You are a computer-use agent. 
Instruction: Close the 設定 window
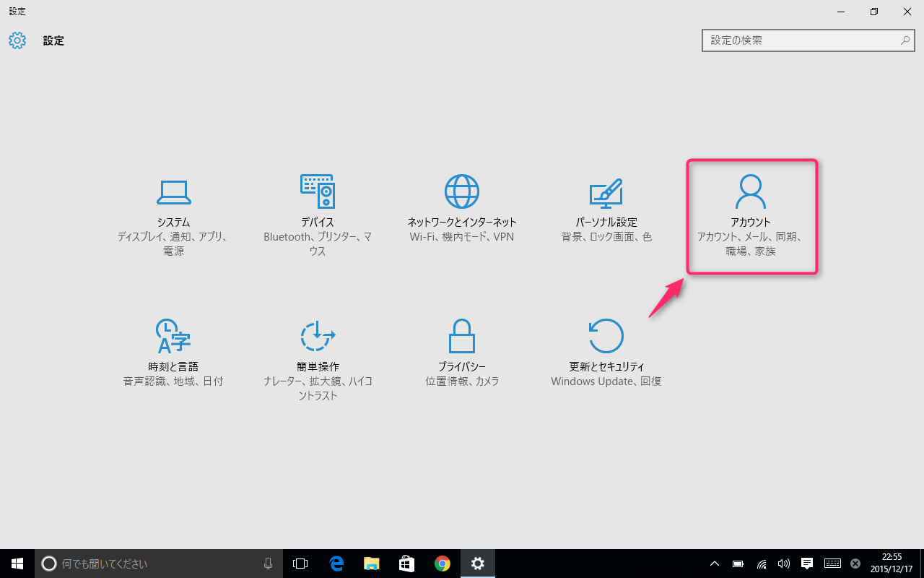(x=907, y=12)
